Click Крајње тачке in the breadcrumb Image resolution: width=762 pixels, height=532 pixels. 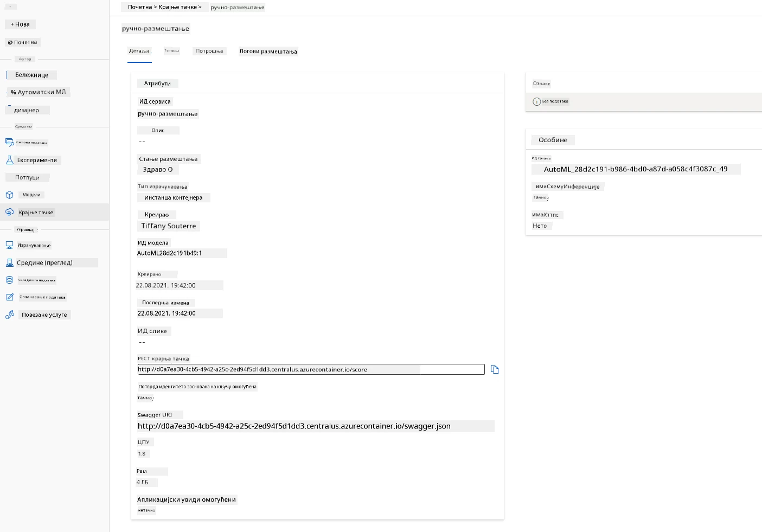point(177,7)
